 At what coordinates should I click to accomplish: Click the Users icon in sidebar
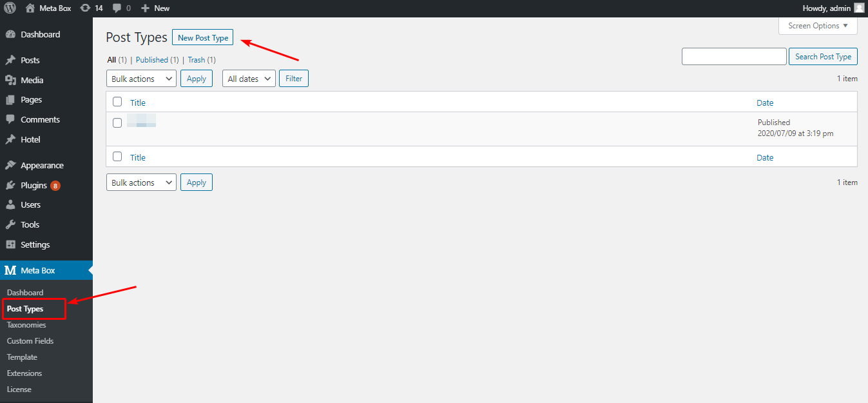(x=10, y=204)
